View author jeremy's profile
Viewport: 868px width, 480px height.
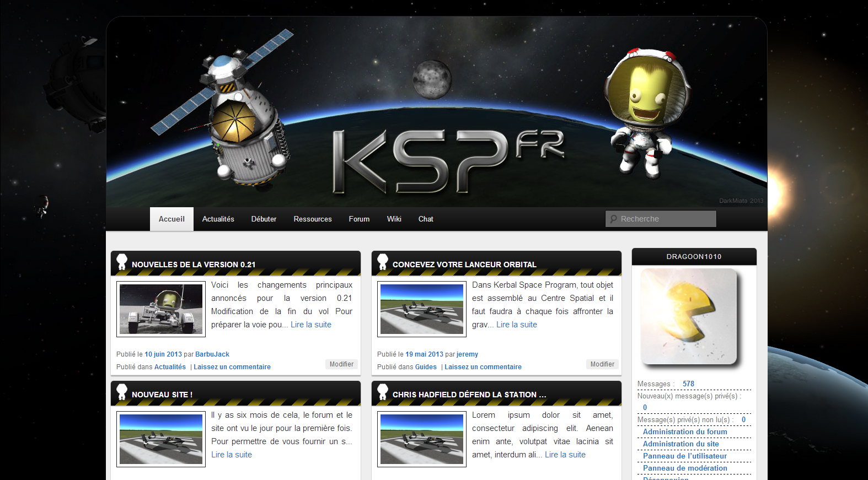[467, 354]
